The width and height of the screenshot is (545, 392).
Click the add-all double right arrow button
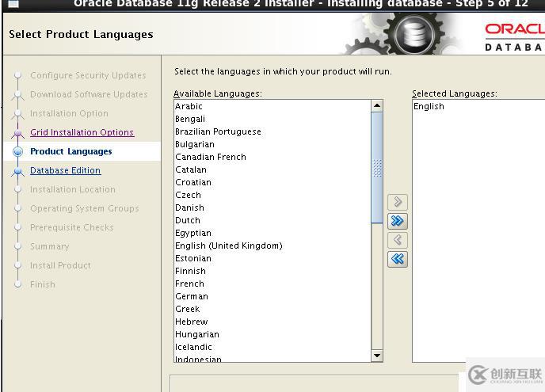coord(398,221)
